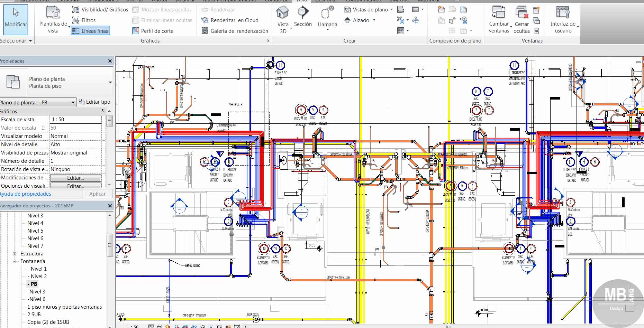Screen dimensions: 644x328
Task: Open Visibilidad/Gráficos settings
Action: pos(100,10)
